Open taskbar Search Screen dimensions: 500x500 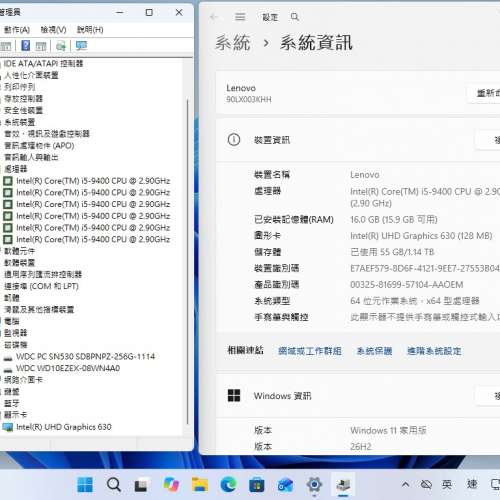tap(114, 485)
